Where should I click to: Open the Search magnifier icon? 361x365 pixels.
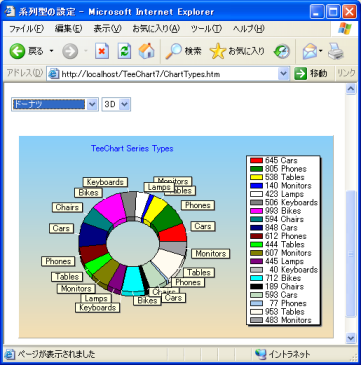[174, 51]
